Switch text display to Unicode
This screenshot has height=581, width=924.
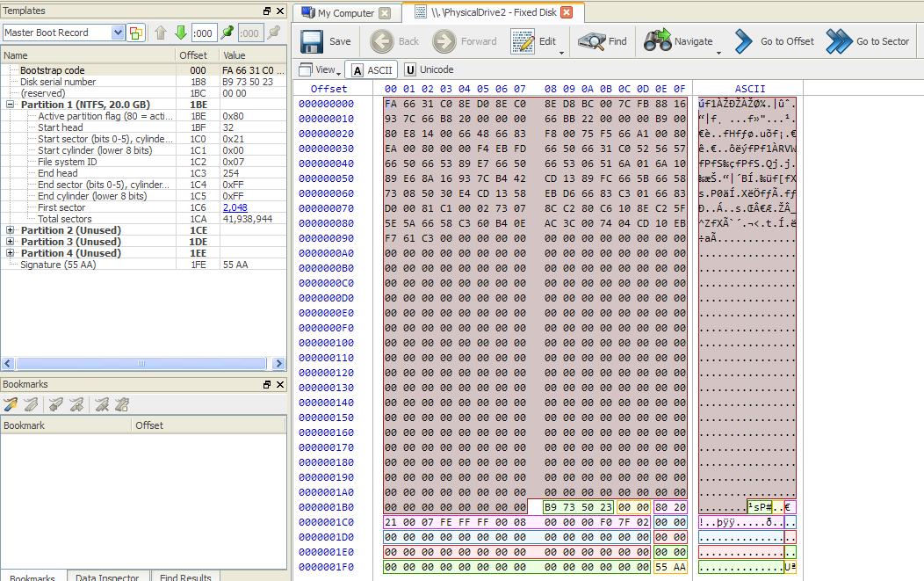click(x=430, y=70)
